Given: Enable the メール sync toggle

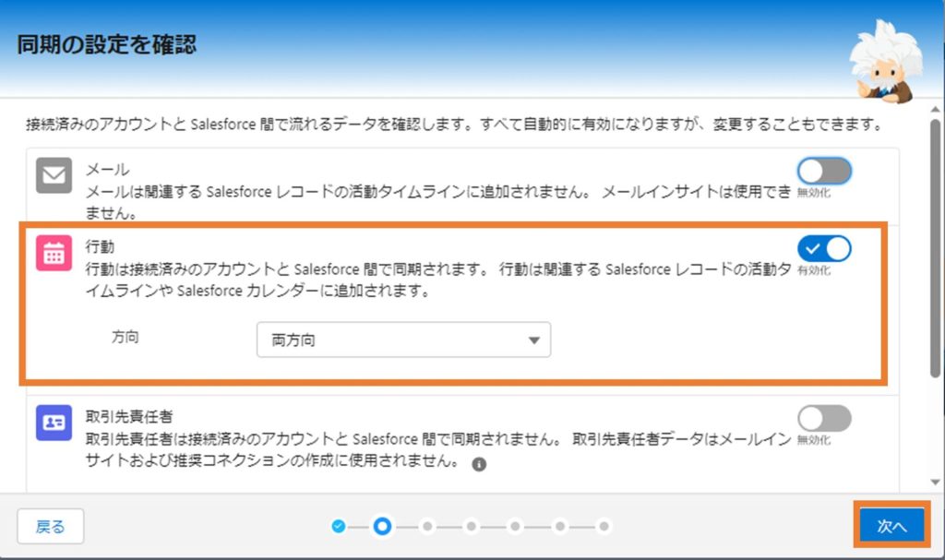Looking at the screenshot, I should pyautogui.click(x=824, y=172).
